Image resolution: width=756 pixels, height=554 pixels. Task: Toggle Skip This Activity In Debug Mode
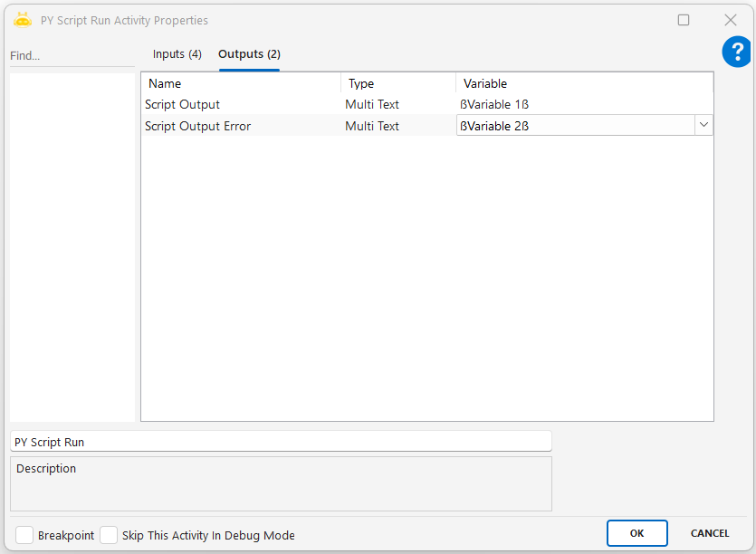click(x=109, y=535)
